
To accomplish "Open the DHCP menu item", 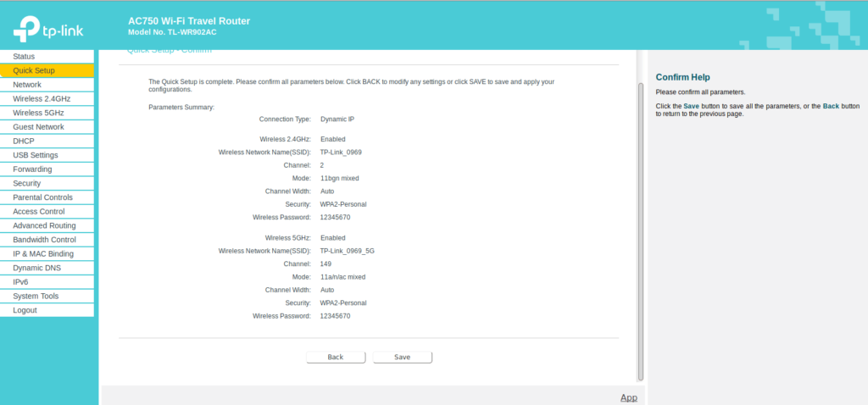I will (x=24, y=141).
